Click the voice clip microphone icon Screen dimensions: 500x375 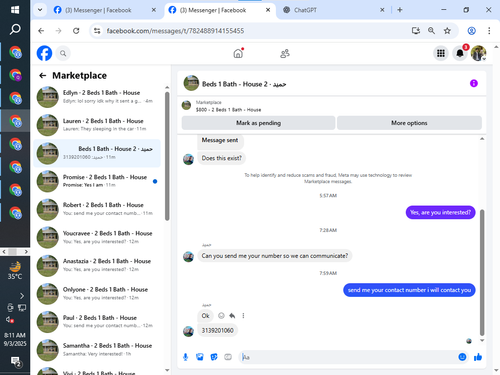tap(186, 357)
